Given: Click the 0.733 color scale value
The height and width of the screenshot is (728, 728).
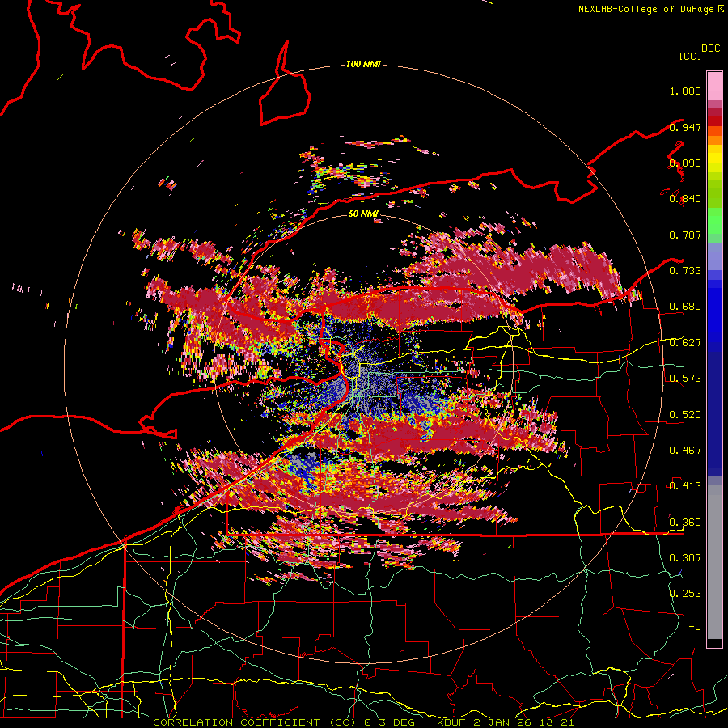Looking at the screenshot, I should tap(685, 271).
